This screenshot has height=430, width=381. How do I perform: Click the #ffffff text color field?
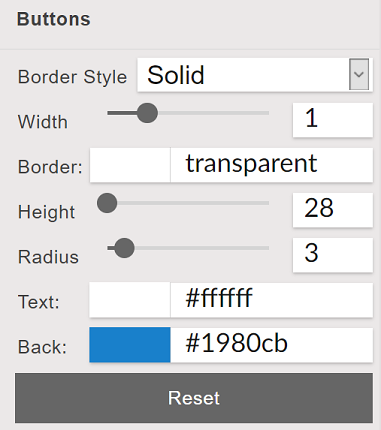tap(272, 300)
